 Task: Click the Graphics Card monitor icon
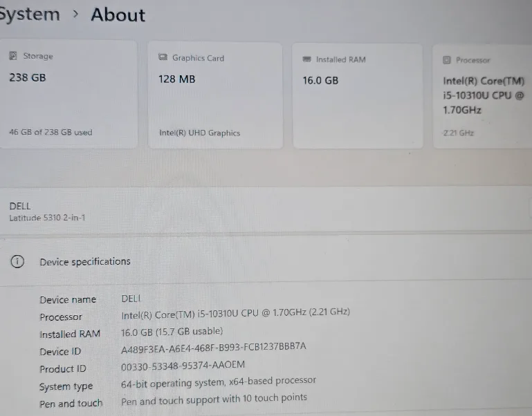coord(163,58)
